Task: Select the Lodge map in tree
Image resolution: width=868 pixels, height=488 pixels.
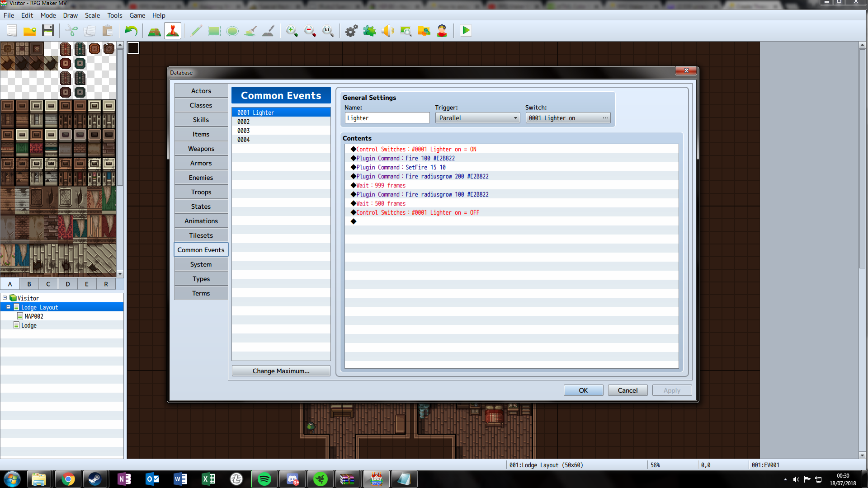Action: [29, 325]
